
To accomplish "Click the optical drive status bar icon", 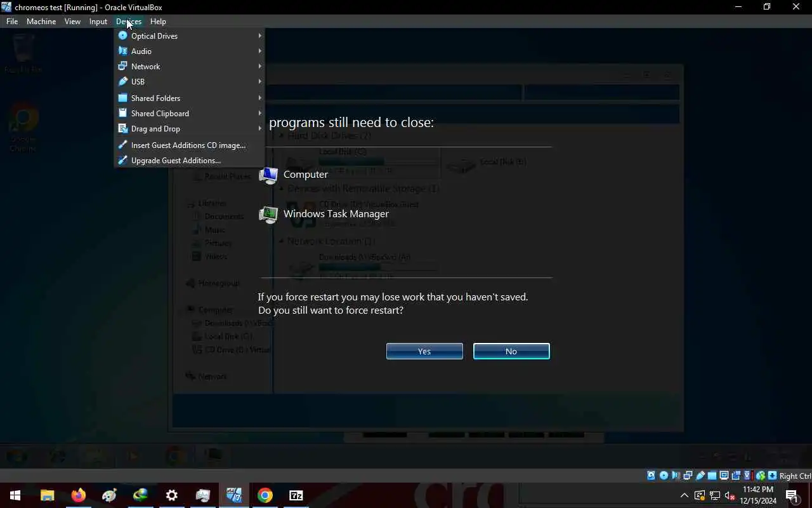I will pos(664,476).
